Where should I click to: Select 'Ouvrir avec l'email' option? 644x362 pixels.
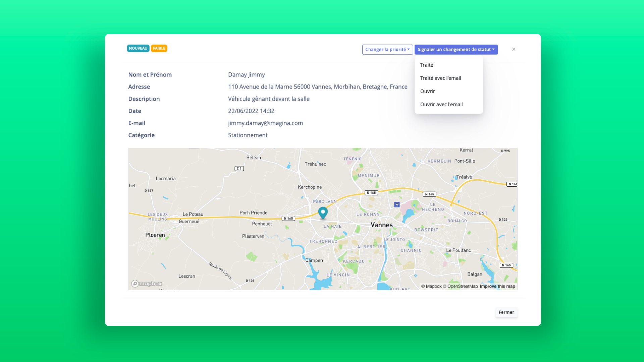[441, 104]
